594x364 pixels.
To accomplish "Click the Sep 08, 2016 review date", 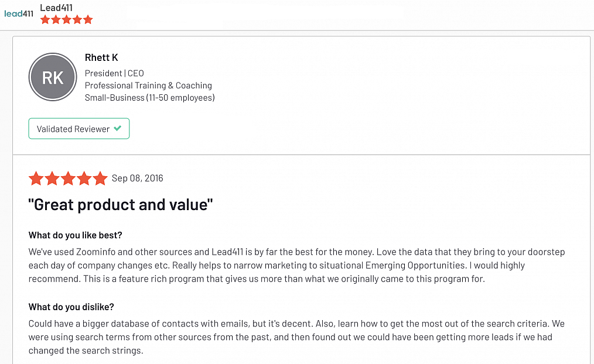I will 138,178.
